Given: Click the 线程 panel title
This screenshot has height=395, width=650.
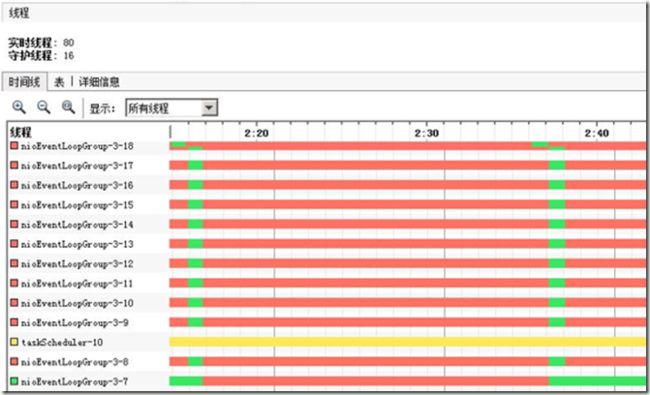Looking at the screenshot, I should pos(19,13).
